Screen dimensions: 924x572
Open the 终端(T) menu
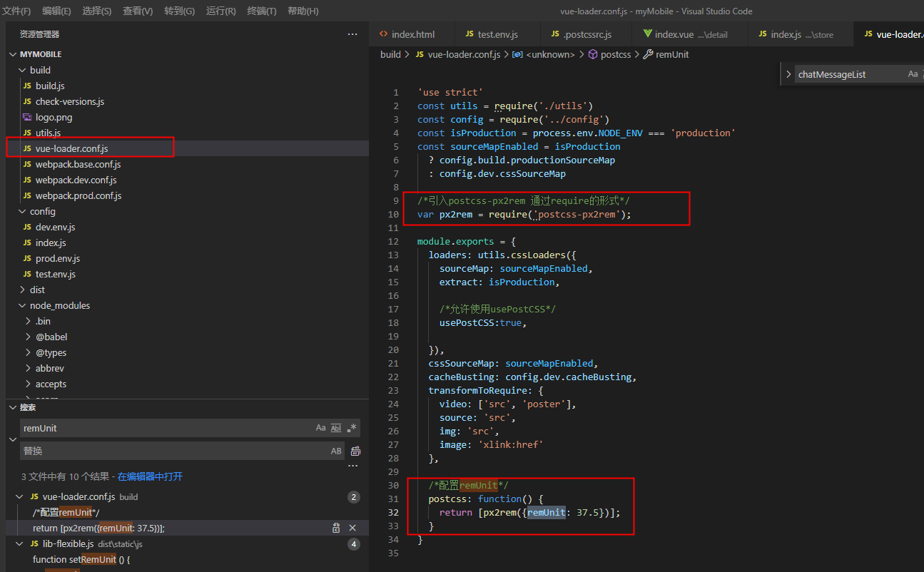tap(262, 11)
